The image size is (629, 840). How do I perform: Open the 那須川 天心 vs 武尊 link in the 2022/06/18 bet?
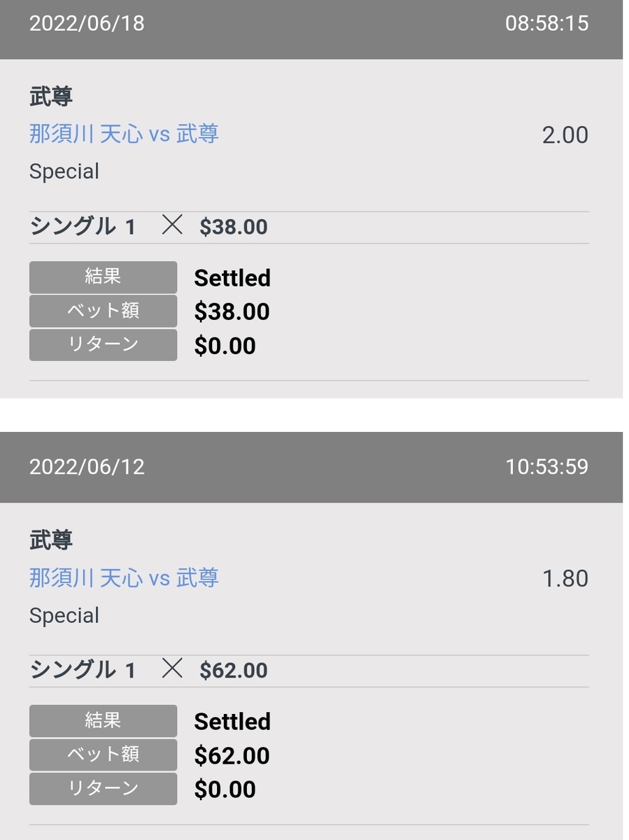pos(124,134)
